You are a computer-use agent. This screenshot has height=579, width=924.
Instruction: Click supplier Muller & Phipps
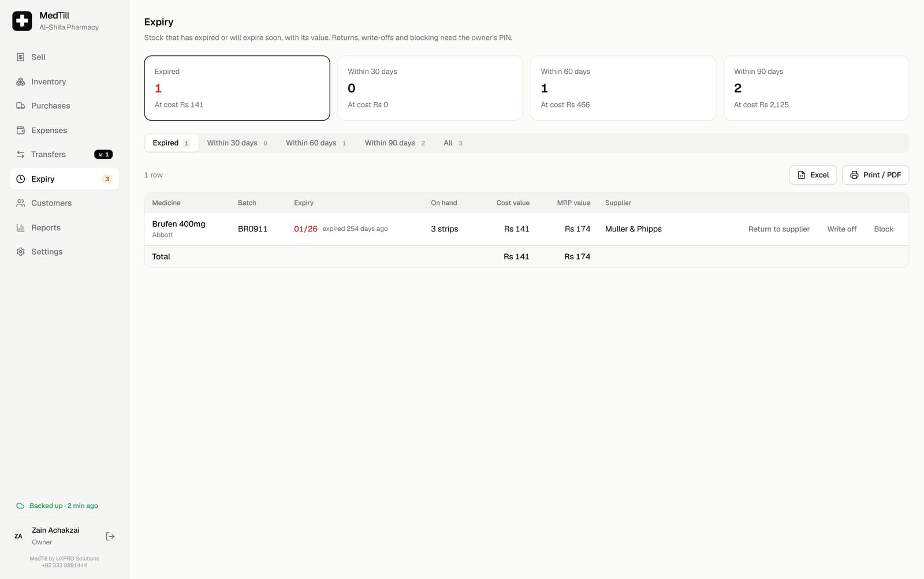(634, 229)
